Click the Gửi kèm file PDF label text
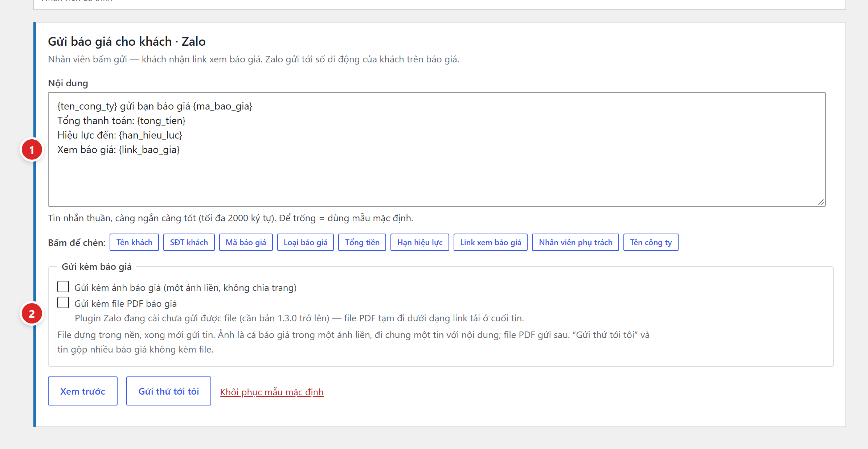The image size is (868, 449). click(126, 304)
